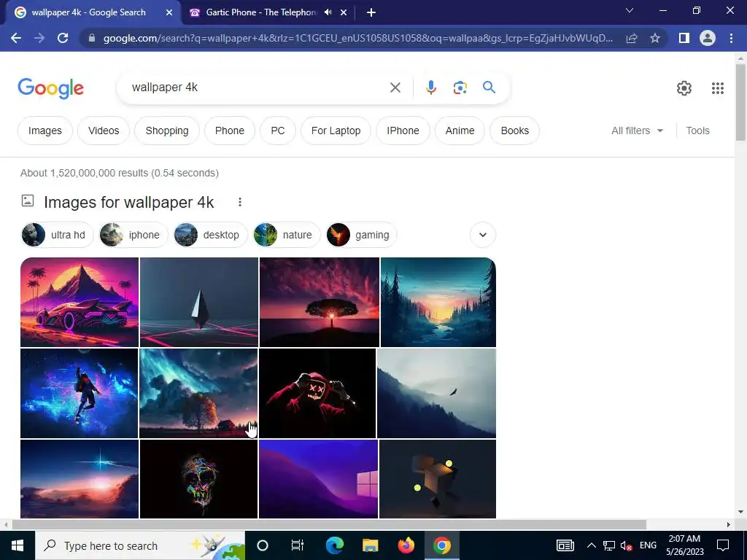This screenshot has width=747, height=560.
Task: Open the red hoodie neon mask wallpaper
Action: click(317, 393)
